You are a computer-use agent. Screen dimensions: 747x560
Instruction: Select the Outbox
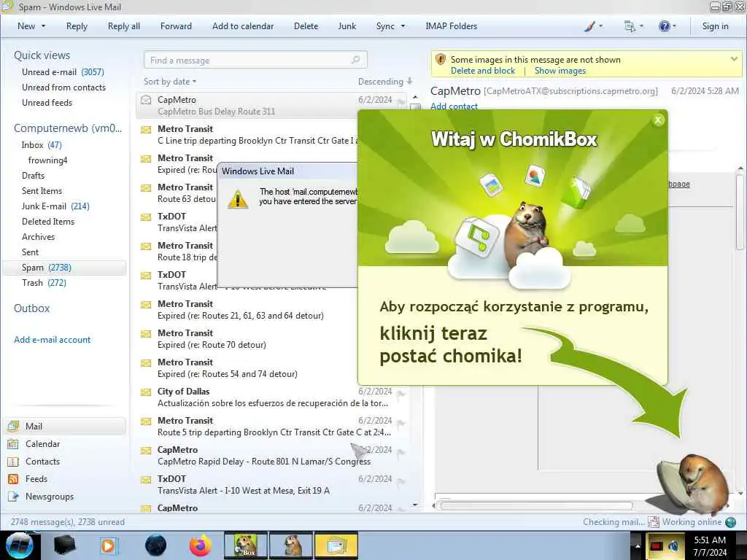click(31, 308)
